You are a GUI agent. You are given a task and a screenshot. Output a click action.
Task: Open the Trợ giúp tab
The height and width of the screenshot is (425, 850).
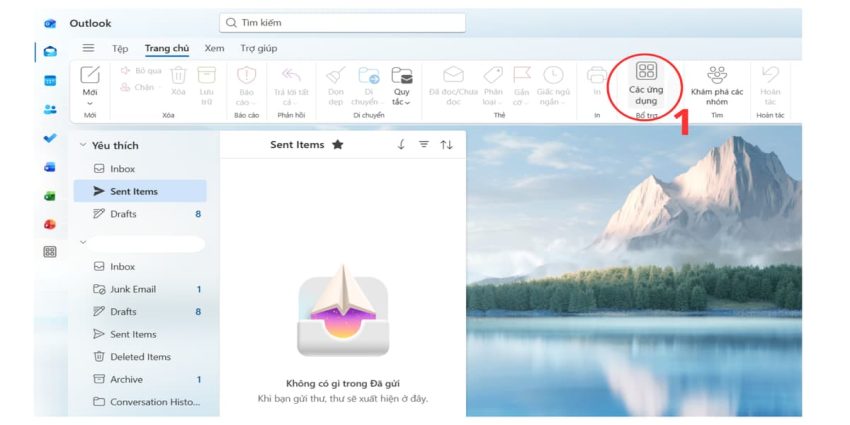(259, 49)
